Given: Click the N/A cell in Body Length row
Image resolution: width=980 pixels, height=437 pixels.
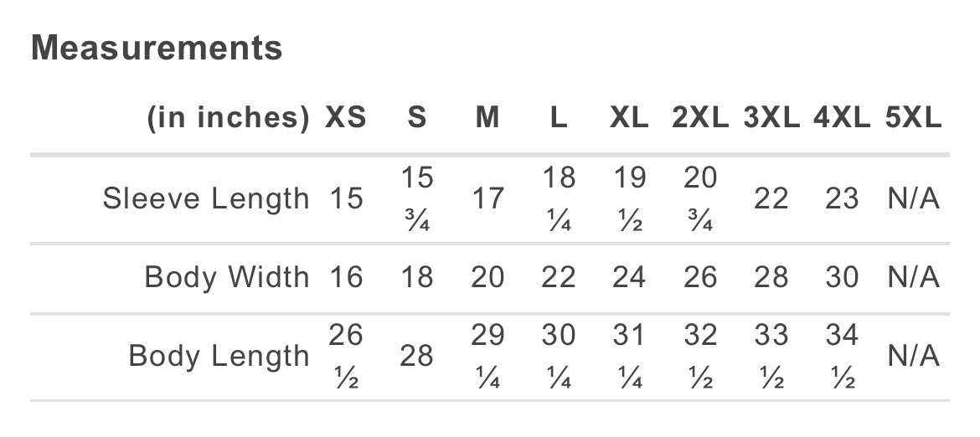Looking at the screenshot, I should click(913, 356).
